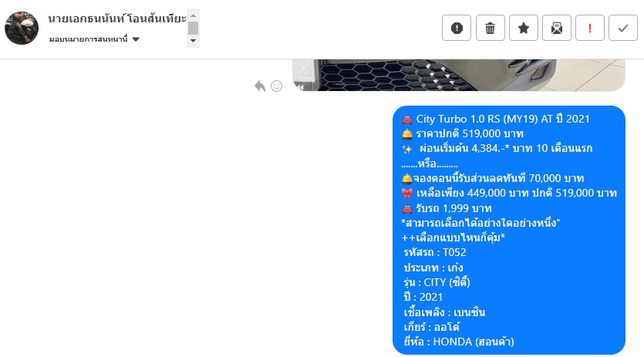This screenshot has width=644, height=357.
Task: Expand the มอบหมายการสนทนานี้ assignment dropdown
Action: [94, 39]
